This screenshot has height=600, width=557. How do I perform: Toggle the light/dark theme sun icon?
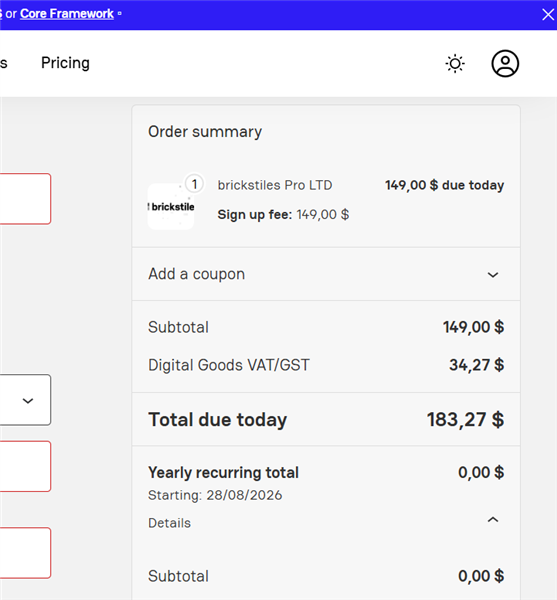(455, 64)
